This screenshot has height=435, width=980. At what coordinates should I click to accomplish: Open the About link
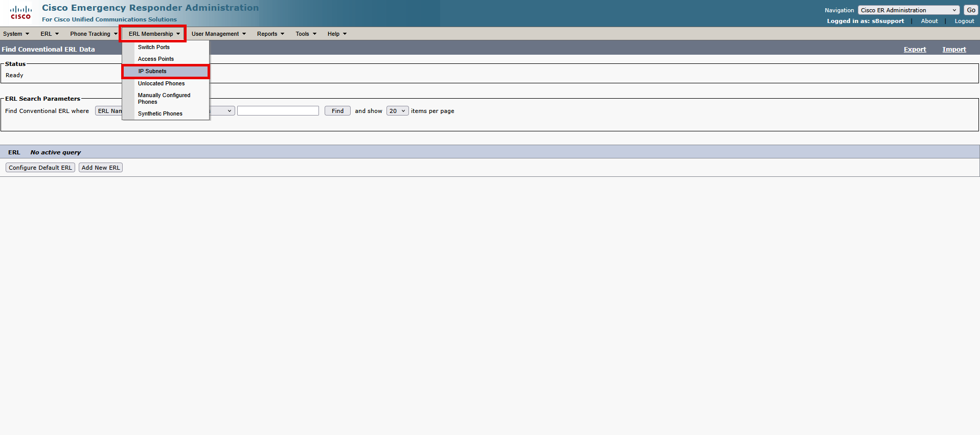[x=929, y=21]
